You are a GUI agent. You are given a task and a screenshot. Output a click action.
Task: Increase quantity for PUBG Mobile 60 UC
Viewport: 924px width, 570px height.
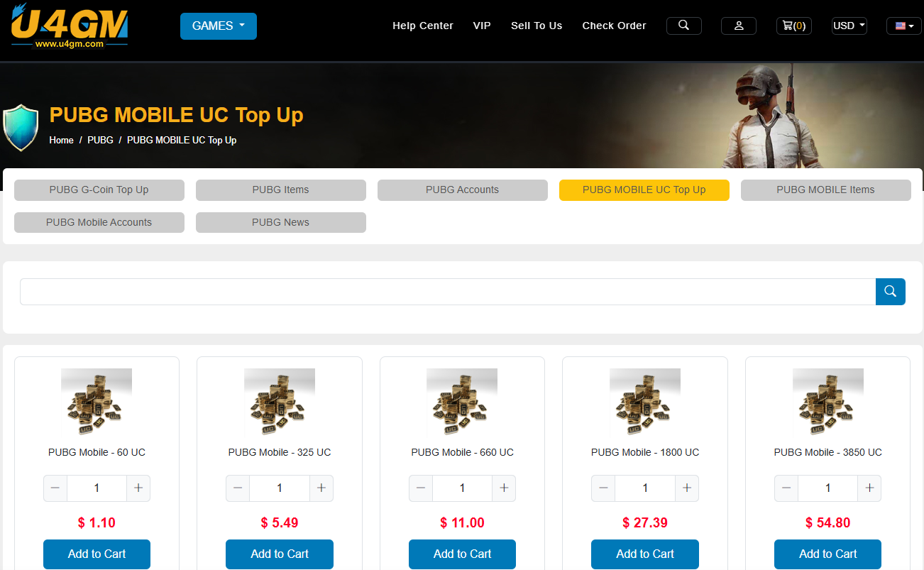coord(138,488)
